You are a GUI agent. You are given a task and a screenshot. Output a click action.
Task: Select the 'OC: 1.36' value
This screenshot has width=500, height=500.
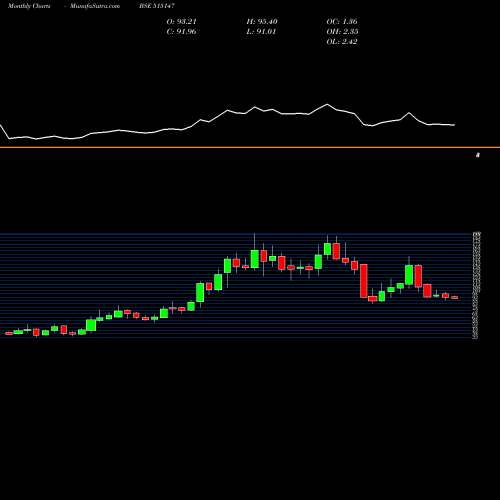342,22
